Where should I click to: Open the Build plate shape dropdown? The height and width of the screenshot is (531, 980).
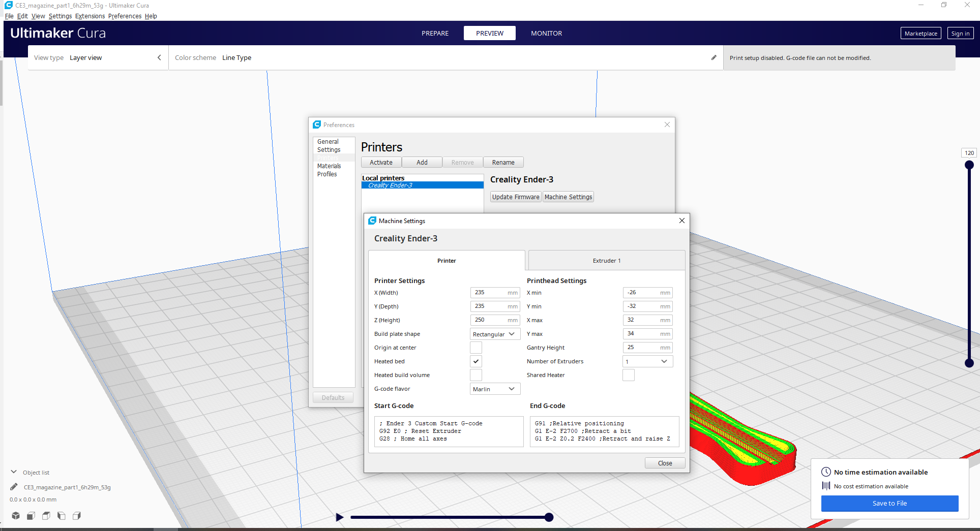(495, 334)
